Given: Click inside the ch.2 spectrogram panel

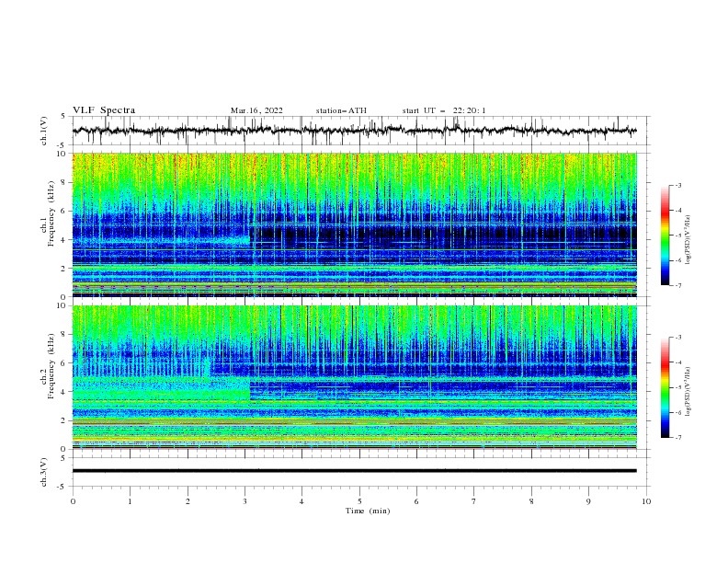Looking at the screenshot, I should [354, 377].
